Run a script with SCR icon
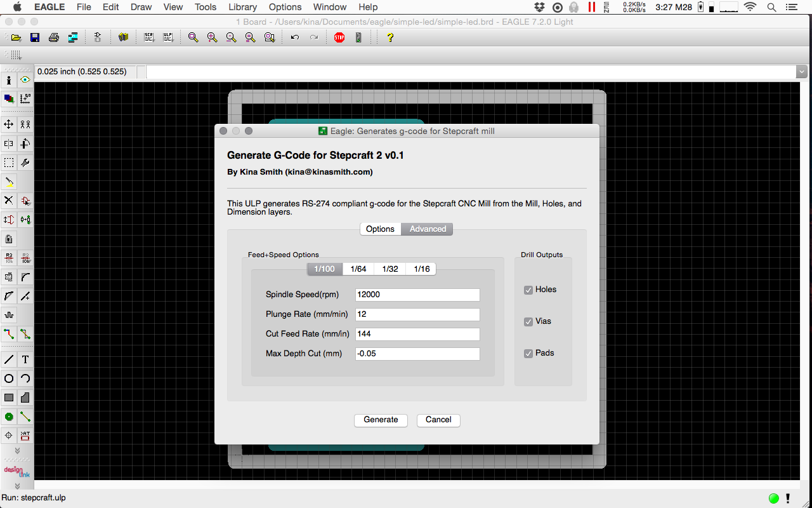812x508 pixels. tap(149, 37)
